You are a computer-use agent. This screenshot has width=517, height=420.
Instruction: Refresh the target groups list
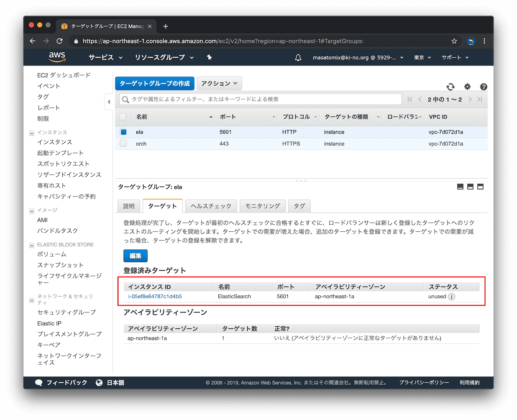(x=450, y=87)
